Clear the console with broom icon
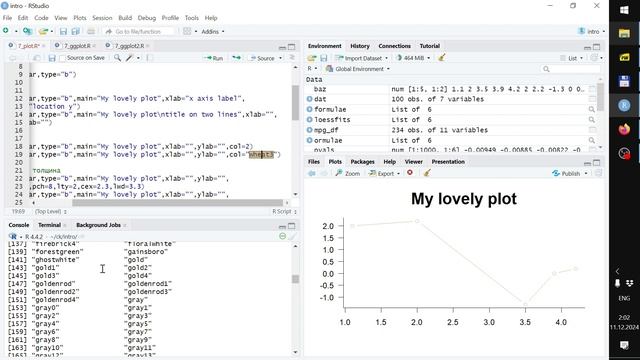The width and height of the screenshot is (640, 360). pyautogui.click(x=292, y=236)
